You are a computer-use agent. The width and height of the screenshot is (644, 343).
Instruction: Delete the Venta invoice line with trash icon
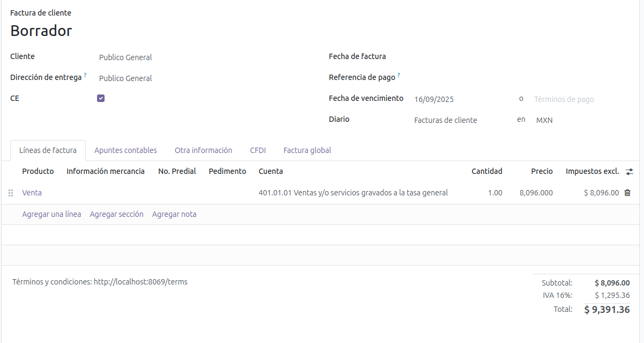point(627,193)
